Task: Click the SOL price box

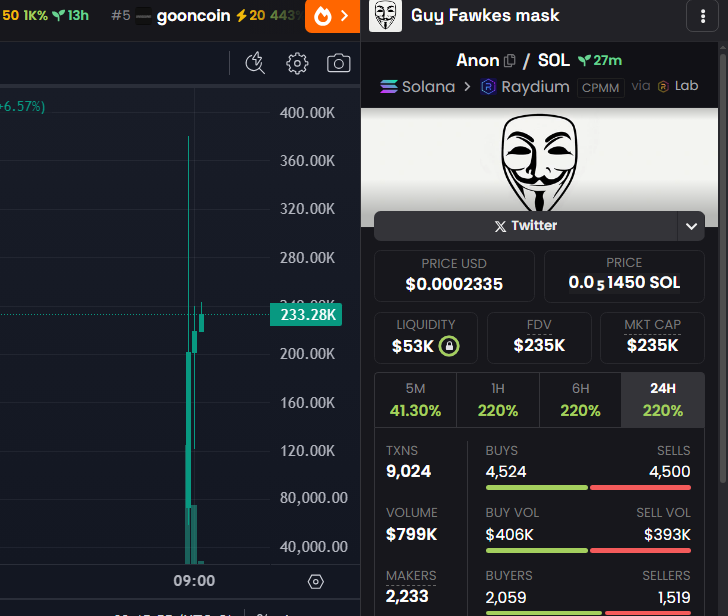Action: point(624,276)
